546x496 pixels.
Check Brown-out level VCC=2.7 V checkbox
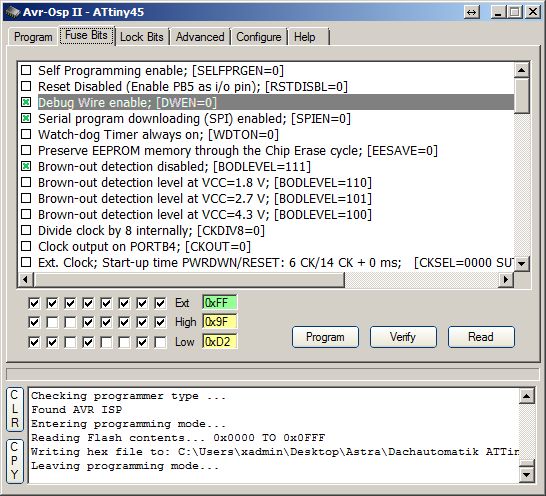pyautogui.click(x=26, y=198)
